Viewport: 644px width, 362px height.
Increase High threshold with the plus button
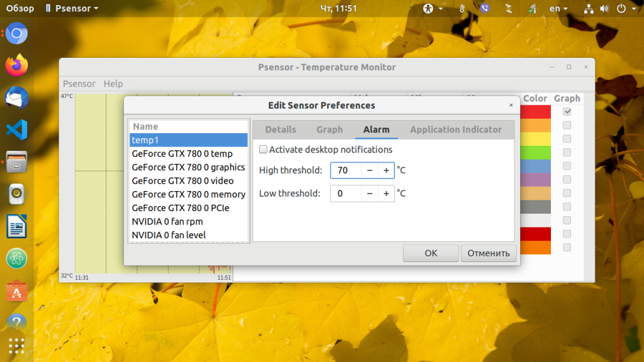386,170
